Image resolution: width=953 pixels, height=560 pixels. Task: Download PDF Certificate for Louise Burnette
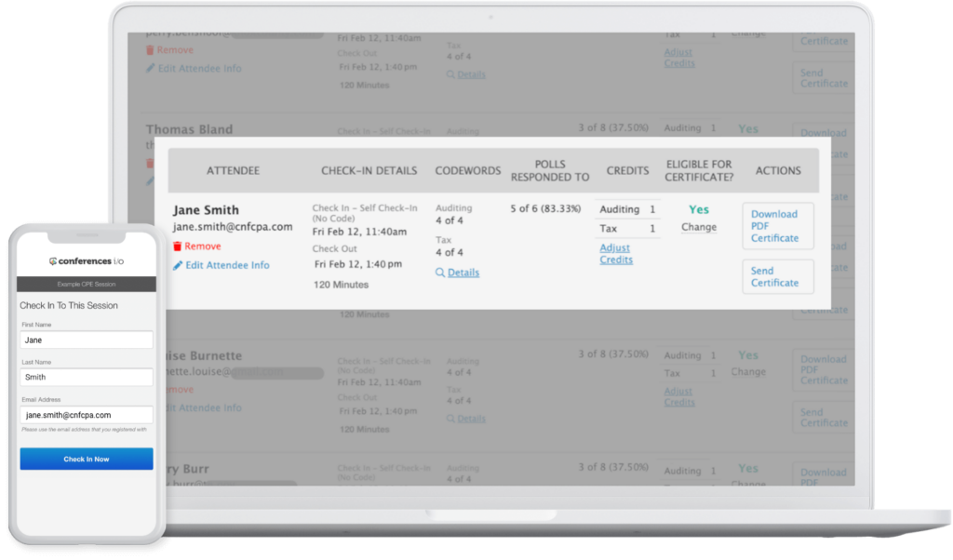[823, 368]
